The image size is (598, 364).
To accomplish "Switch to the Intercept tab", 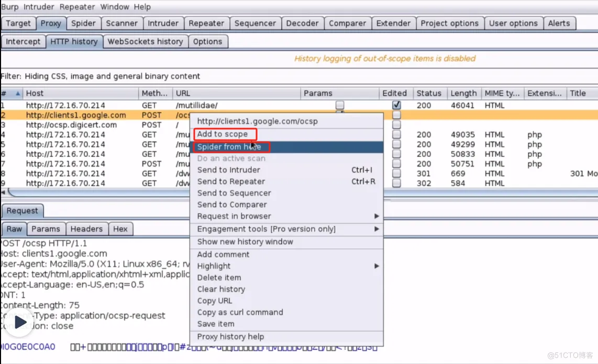I will pos(23,41).
